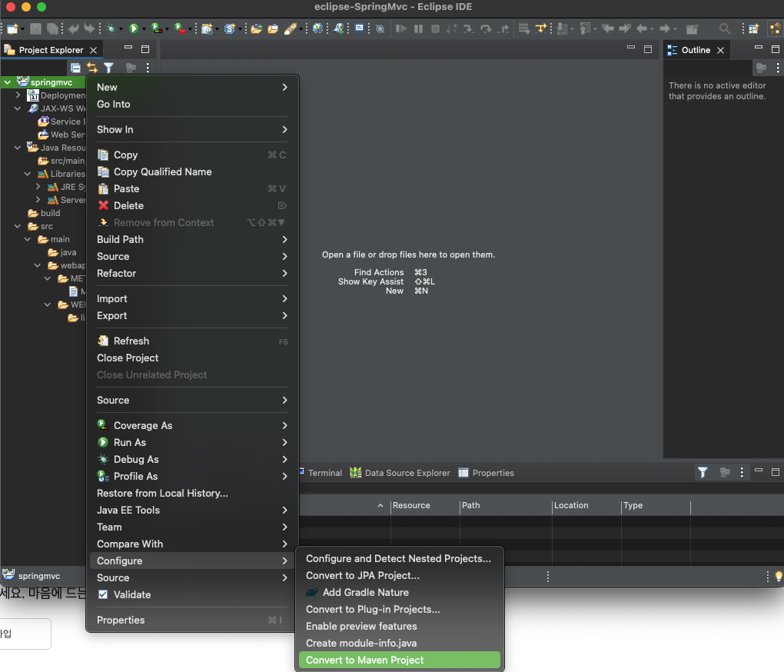Choose Build Path in context menu
Image resolution: width=784 pixels, height=672 pixels.
click(192, 239)
